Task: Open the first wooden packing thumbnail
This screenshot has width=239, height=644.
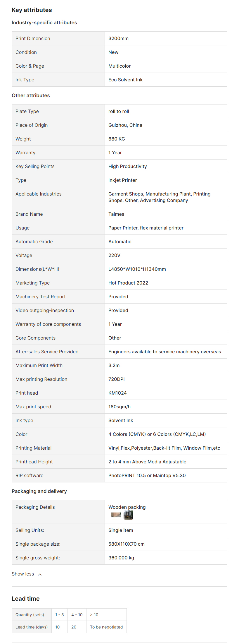Action: pyautogui.click(x=116, y=515)
